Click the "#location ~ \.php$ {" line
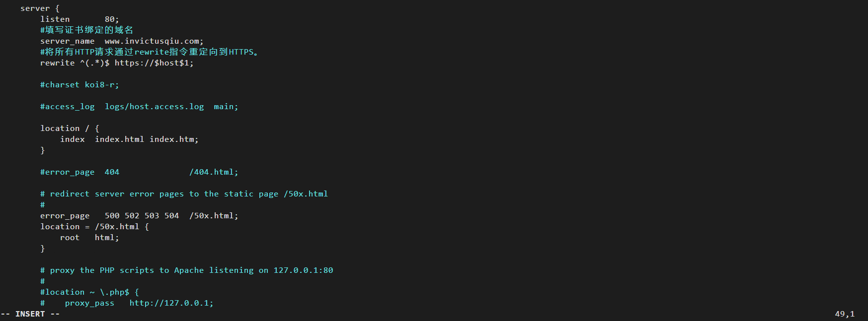Image resolution: width=868 pixels, height=321 pixels. click(89, 292)
